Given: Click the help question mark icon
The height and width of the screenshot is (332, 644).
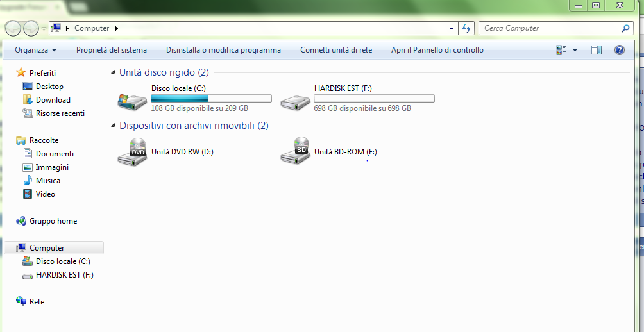Looking at the screenshot, I should [x=620, y=50].
